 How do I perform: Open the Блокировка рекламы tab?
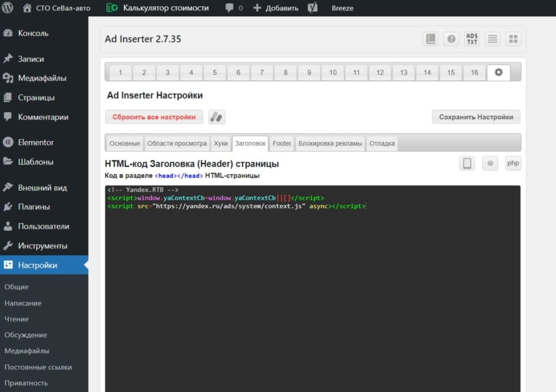coord(330,143)
